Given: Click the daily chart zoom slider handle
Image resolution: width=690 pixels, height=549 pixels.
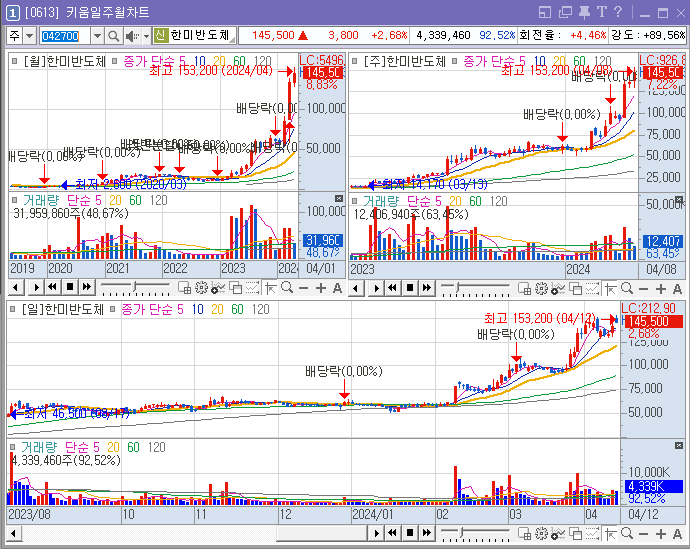Looking at the screenshot, I should click(462, 533).
